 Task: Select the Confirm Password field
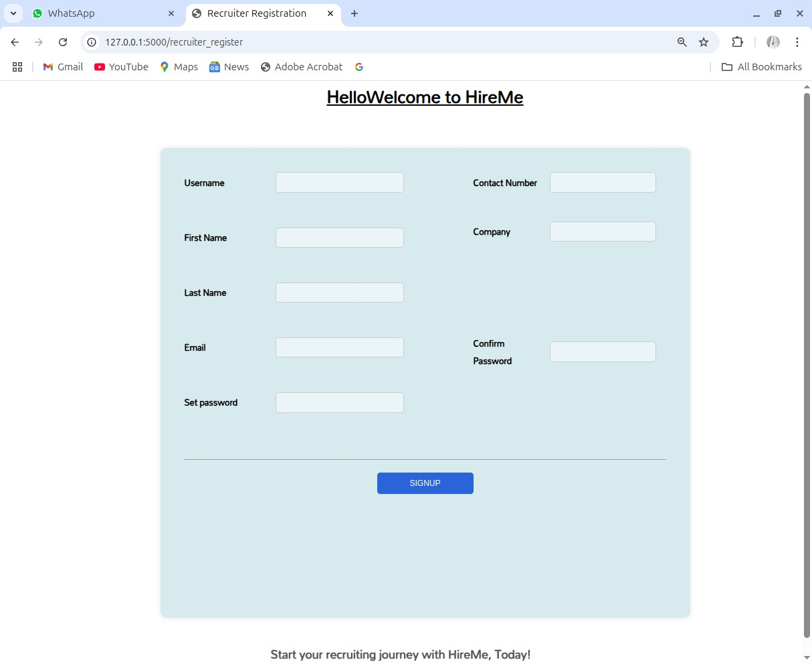click(603, 352)
